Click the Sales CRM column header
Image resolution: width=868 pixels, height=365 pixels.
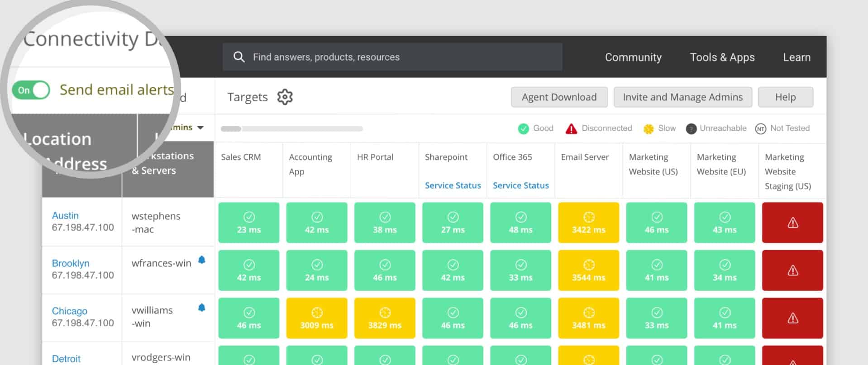pos(241,157)
